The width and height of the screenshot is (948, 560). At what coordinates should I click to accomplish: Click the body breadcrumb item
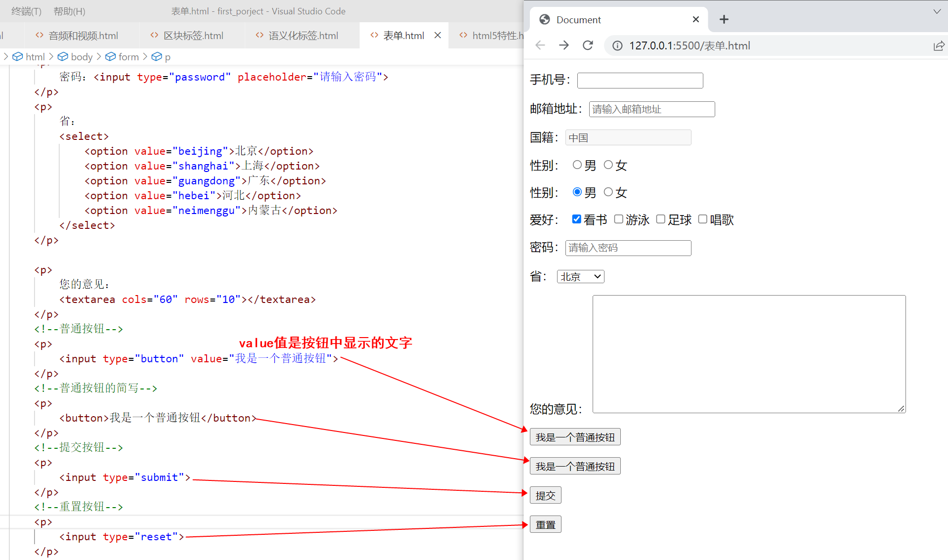pos(76,57)
